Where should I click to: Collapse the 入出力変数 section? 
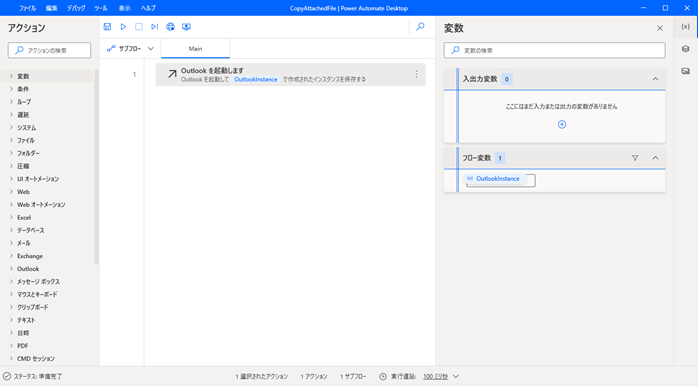[655, 79]
